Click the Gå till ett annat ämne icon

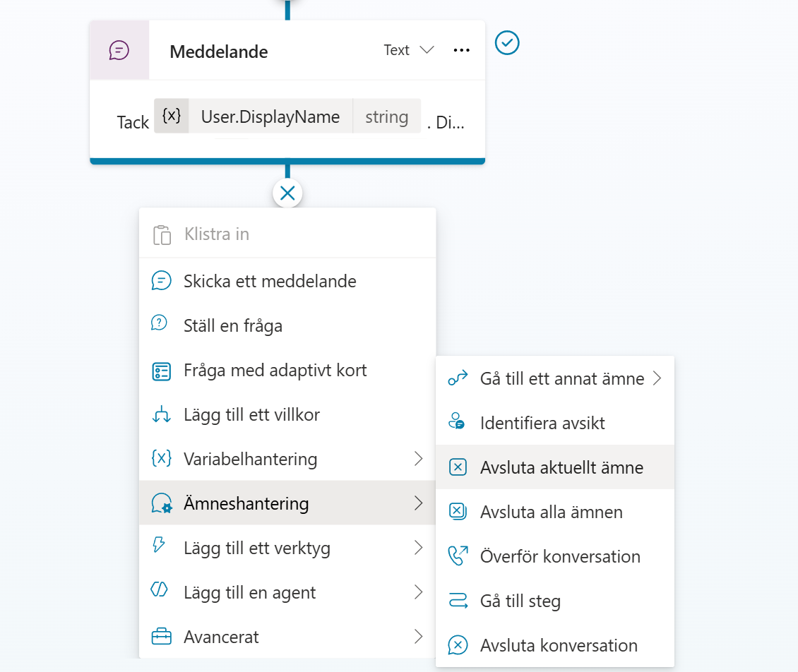tap(458, 378)
